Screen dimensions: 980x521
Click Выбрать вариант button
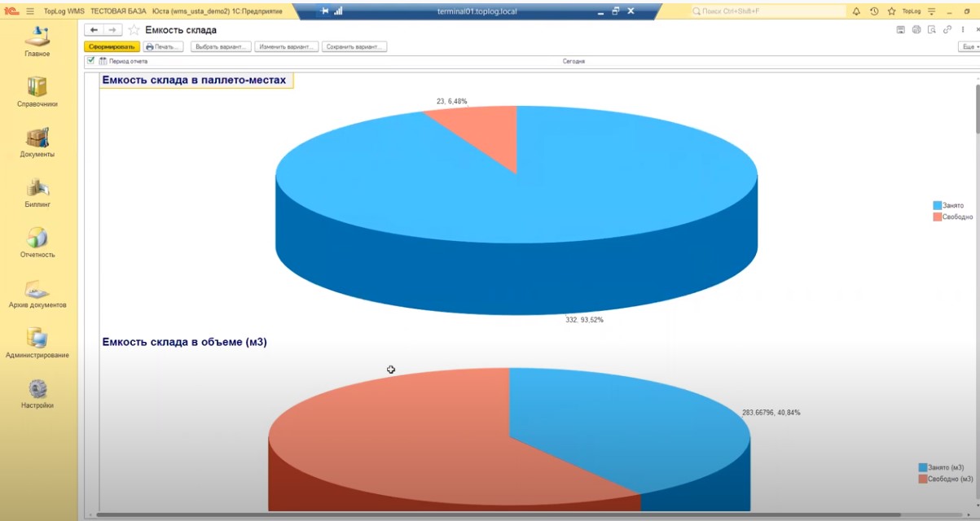pyautogui.click(x=221, y=47)
